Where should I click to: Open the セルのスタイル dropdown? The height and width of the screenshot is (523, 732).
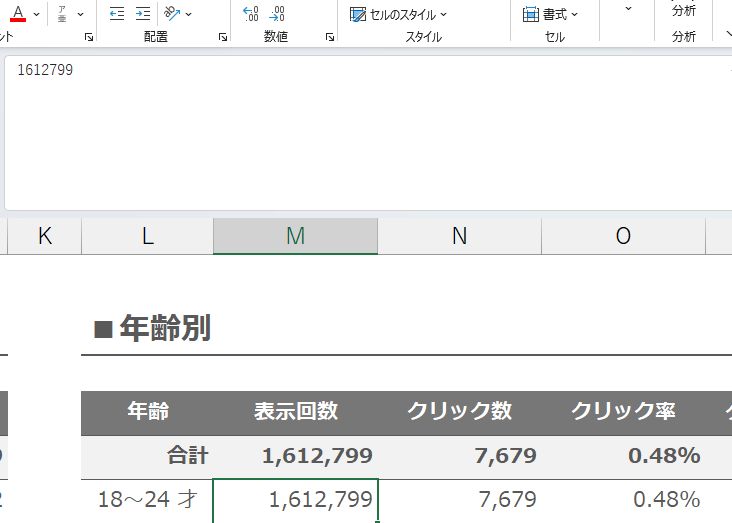(398, 14)
